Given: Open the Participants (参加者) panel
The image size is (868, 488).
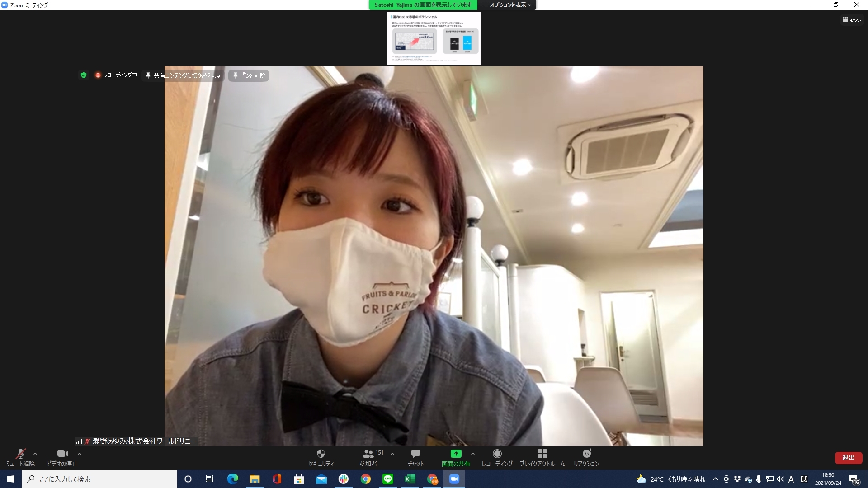Looking at the screenshot, I should point(371,457).
